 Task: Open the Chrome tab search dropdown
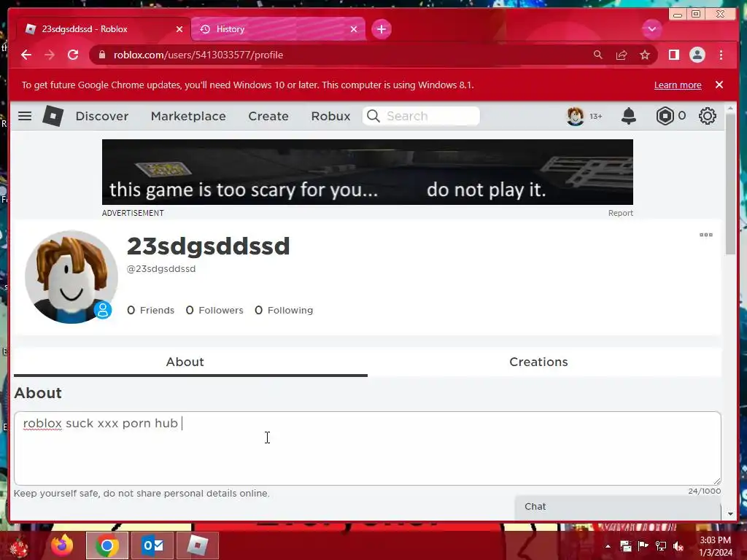(x=651, y=29)
